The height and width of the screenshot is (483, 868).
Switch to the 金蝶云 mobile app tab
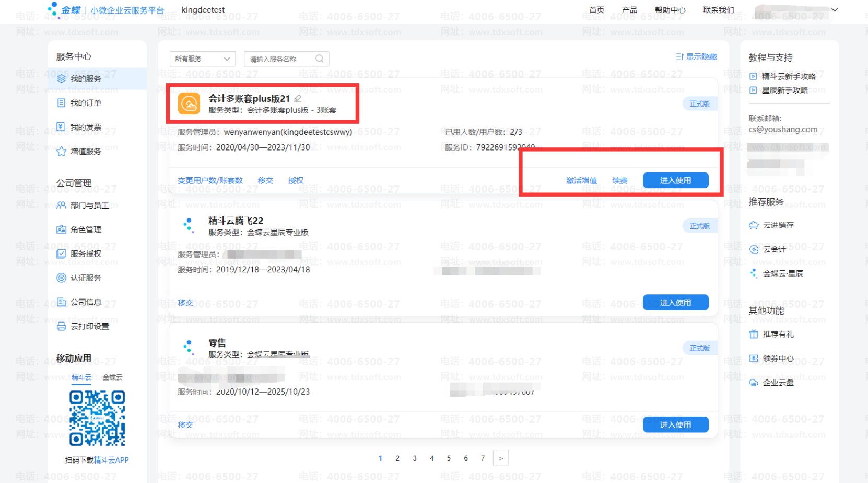pos(112,377)
